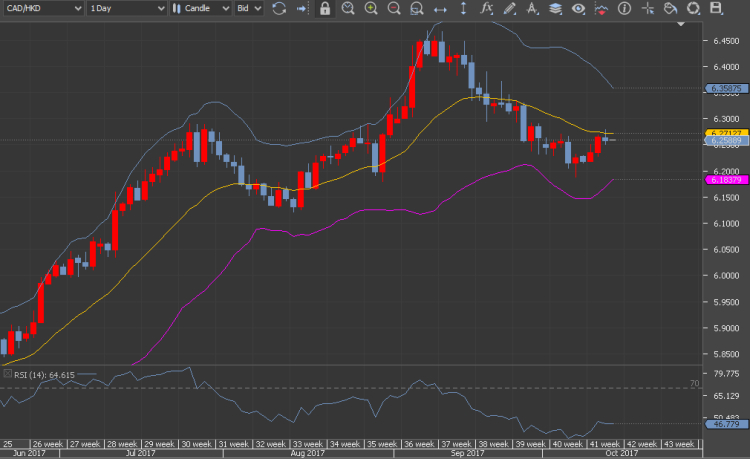Open the fx indicators menu
The width and height of the screenshot is (750, 459).
pos(486,9)
